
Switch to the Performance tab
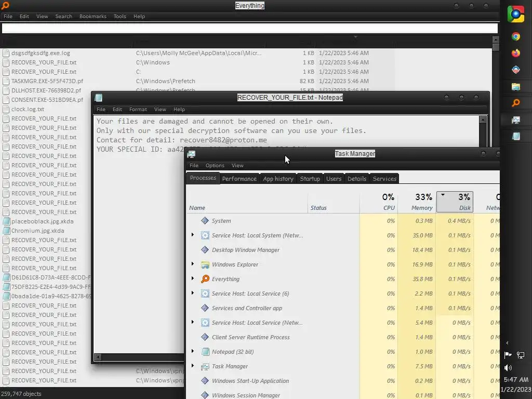click(x=239, y=179)
